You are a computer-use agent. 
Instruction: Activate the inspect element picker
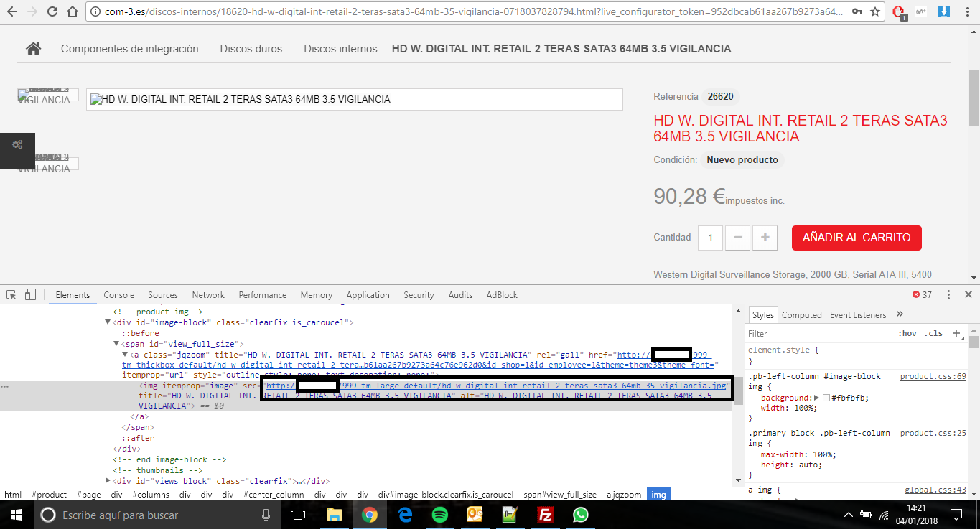click(x=11, y=294)
